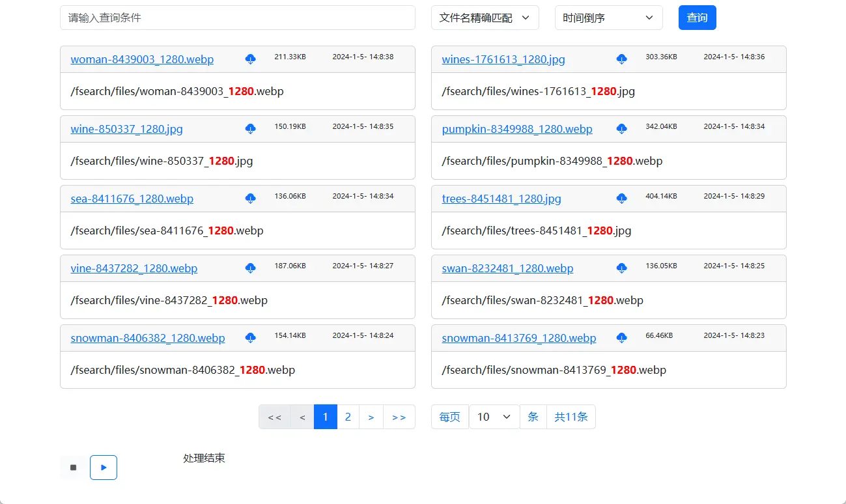The width and height of the screenshot is (846, 504).
Task: Click the blue 查询 search button
Action: click(697, 18)
